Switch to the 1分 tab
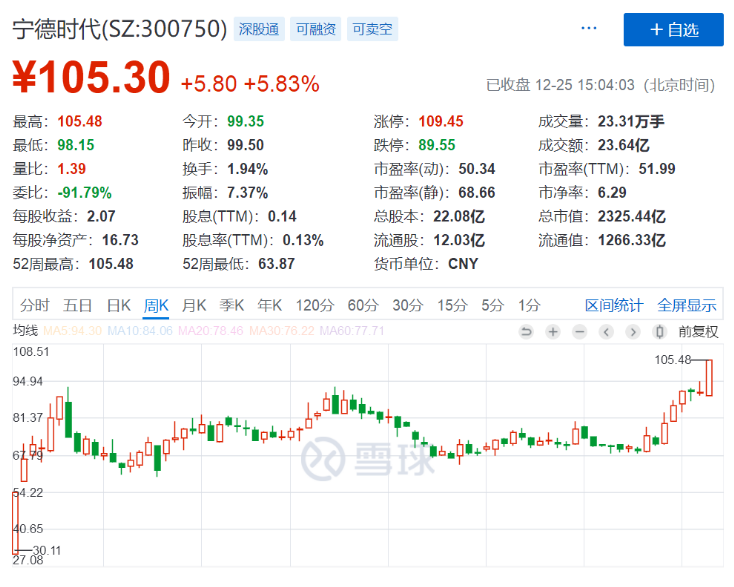This screenshot has width=734, height=587. pos(529,306)
